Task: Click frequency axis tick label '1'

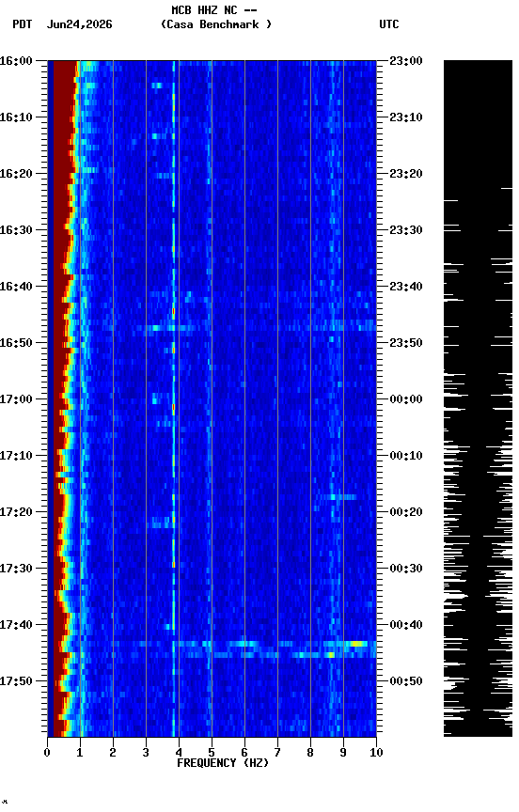Action: click(80, 753)
